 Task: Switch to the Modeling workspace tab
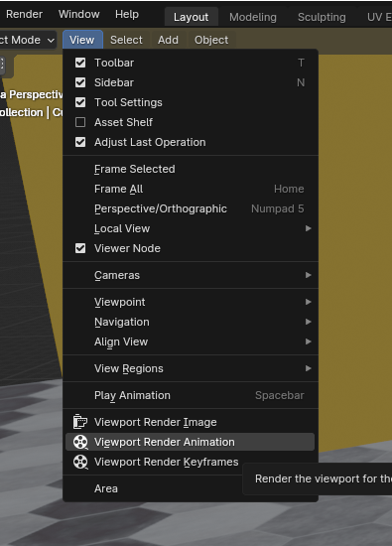coord(253,17)
